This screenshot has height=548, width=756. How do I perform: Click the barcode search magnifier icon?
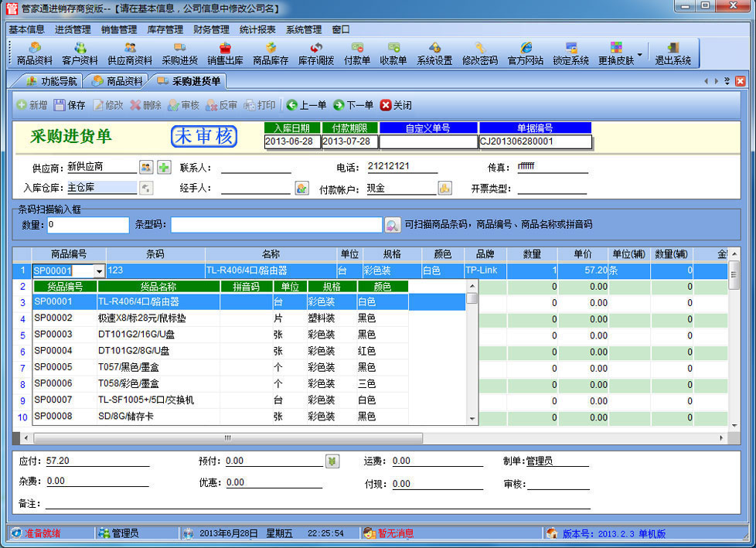[x=393, y=225]
